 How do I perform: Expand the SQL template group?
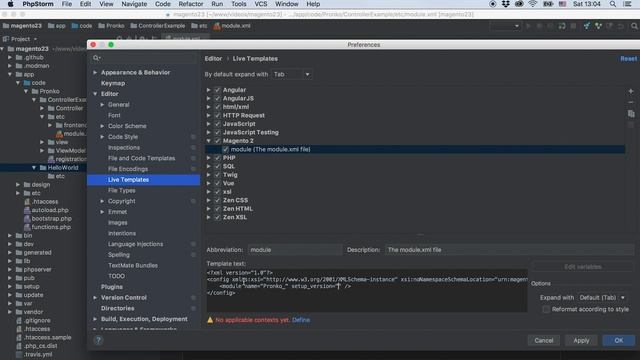(209, 166)
